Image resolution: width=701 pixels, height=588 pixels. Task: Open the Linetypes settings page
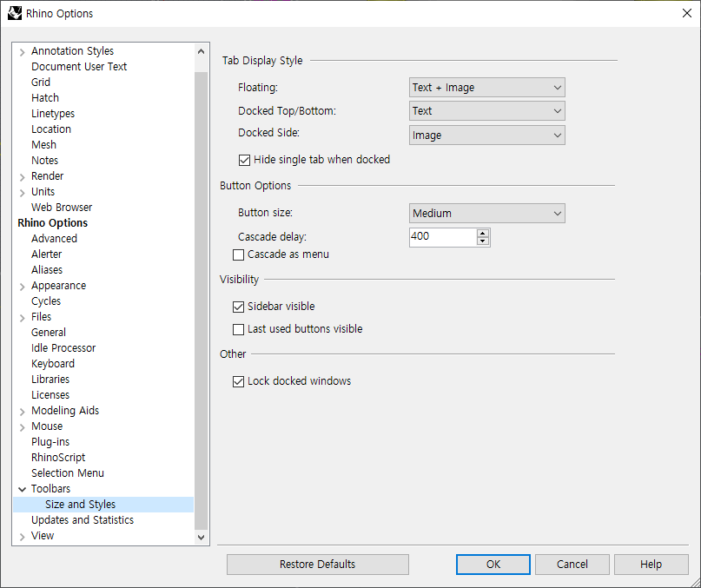tap(53, 114)
